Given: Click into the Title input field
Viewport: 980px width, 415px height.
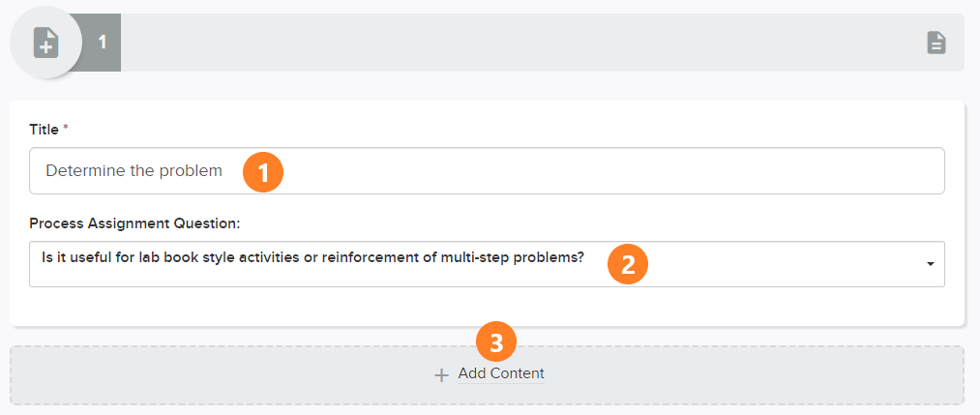Looking at the screenshot, I should coord(487,170).
